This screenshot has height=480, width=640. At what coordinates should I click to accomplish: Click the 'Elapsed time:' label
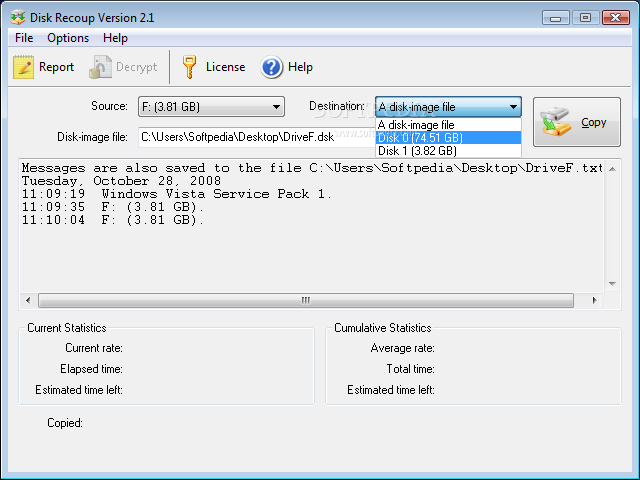pos(91,369)
